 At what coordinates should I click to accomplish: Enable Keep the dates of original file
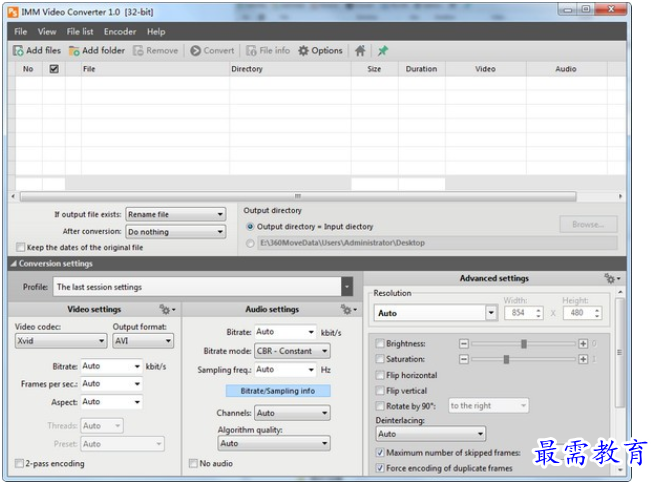coord(20,247)
